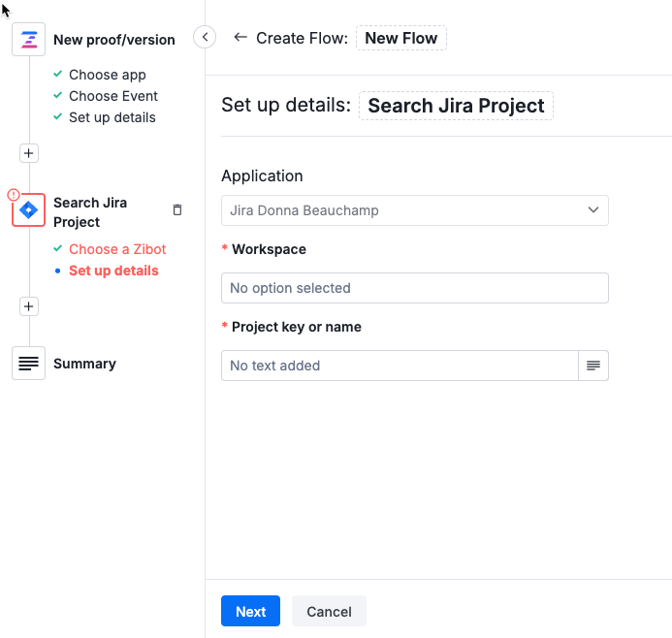
Task: Collapse the sidebar with chevron button
Action: pyautogui.click(x=205, y=37)
